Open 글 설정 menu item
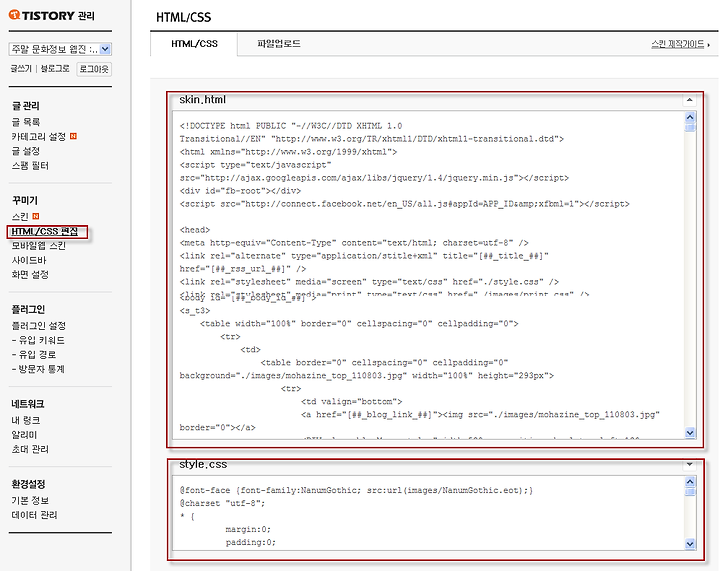Image resolution: width=720 pixels, height=571 pixels. coord(26,151)
